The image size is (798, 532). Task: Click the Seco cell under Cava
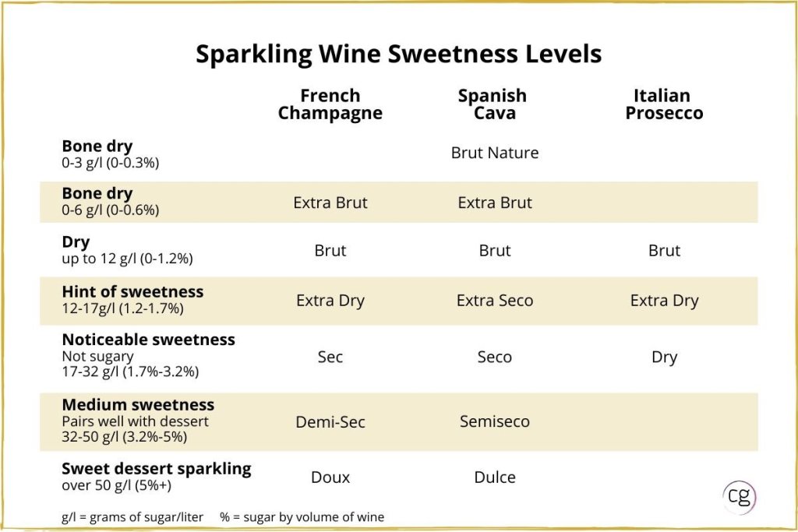pos(495,358)
